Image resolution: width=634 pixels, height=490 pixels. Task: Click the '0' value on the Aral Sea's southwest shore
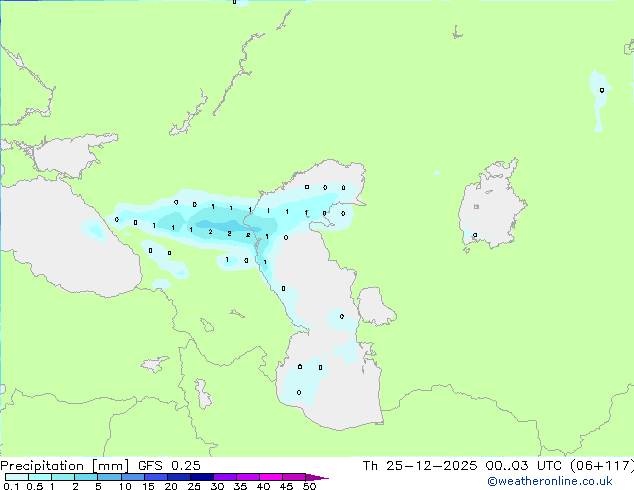[x=475, y=235]
